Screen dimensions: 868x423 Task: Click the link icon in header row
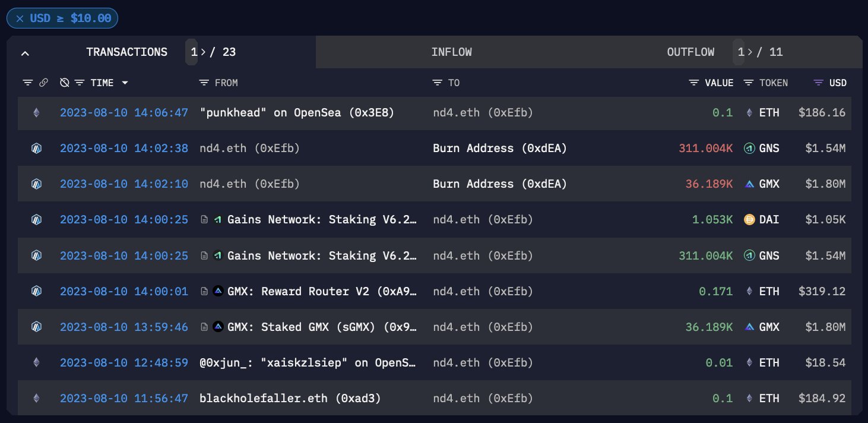click(43, 83)
